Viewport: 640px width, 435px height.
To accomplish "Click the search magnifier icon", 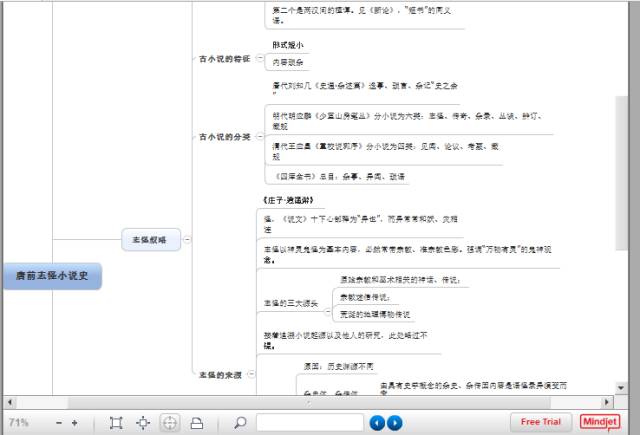I will [x=240, y=423].
